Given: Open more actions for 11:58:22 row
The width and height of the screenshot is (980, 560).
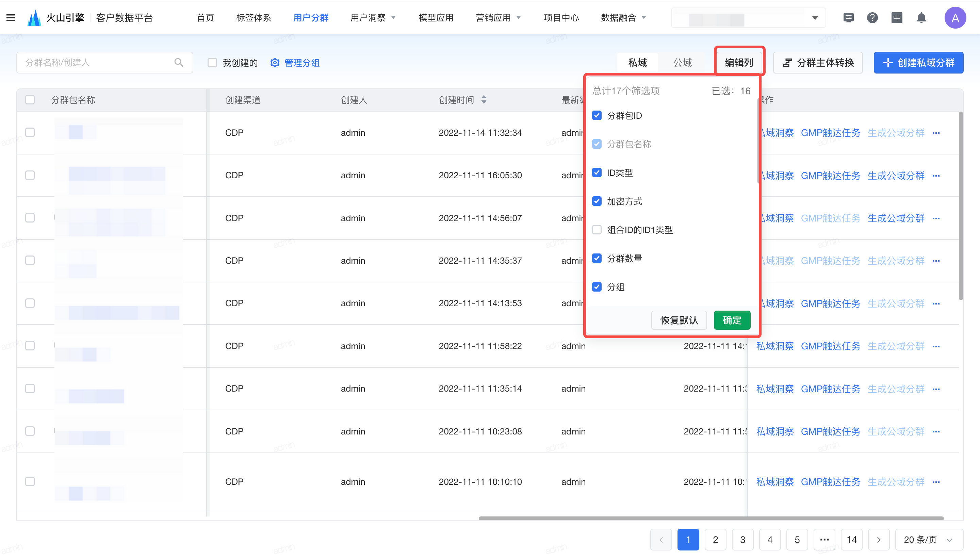Looking at the screenshot, I should point(936,347).
